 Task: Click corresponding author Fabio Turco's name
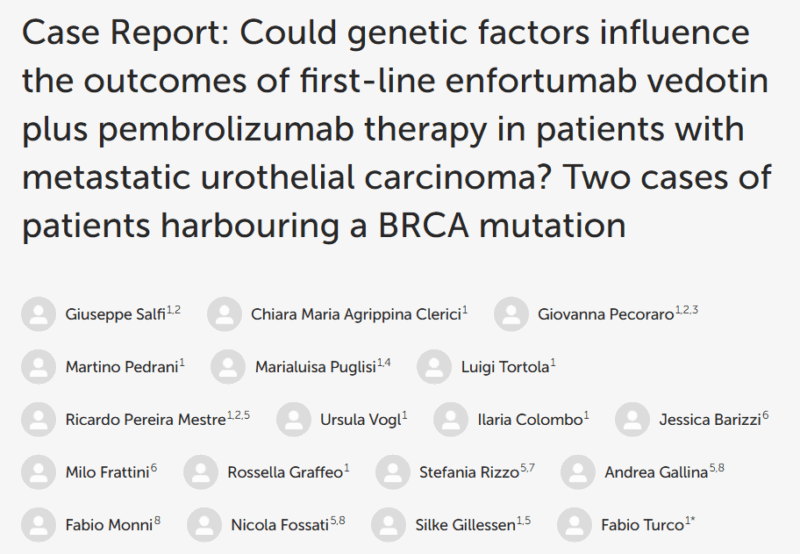coord(642,523)
